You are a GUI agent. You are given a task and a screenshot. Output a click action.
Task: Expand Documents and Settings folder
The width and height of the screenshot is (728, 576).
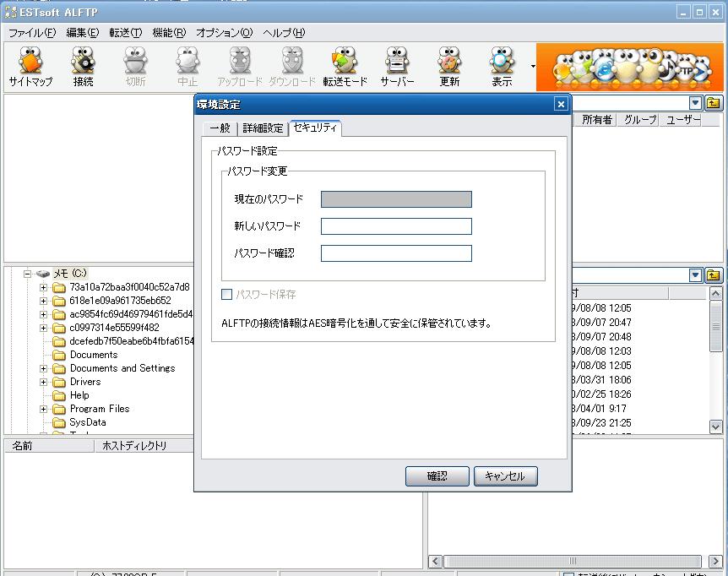[x=43, y=368]
